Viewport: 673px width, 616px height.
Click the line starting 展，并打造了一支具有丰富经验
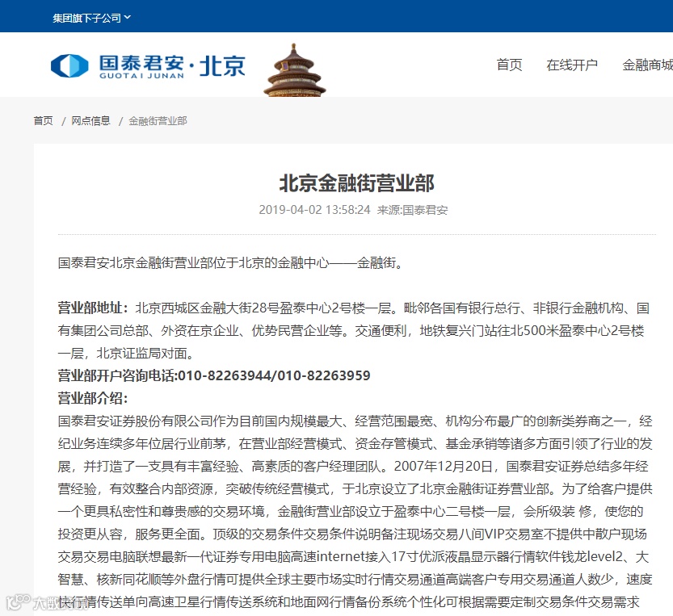pos(353,466)
